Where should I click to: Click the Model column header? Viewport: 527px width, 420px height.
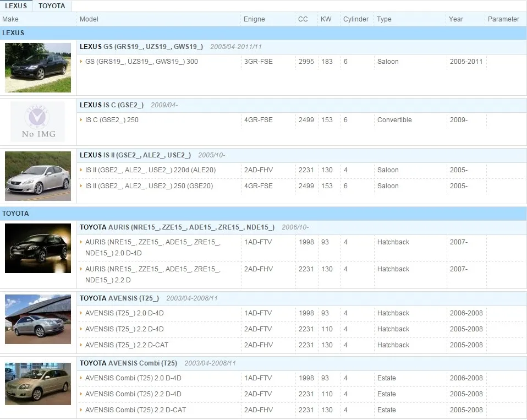pyautogui.click(x=89, y=19)
